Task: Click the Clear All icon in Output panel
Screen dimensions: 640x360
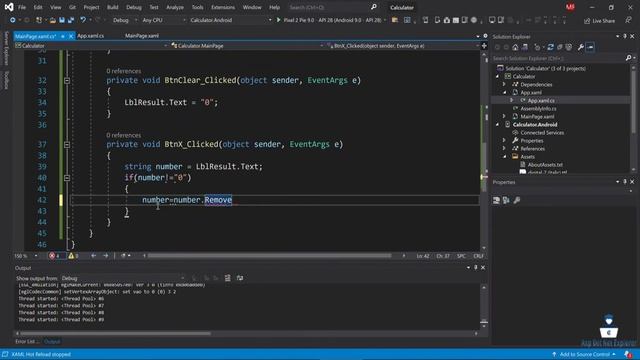Action: [x=227, y=278]
